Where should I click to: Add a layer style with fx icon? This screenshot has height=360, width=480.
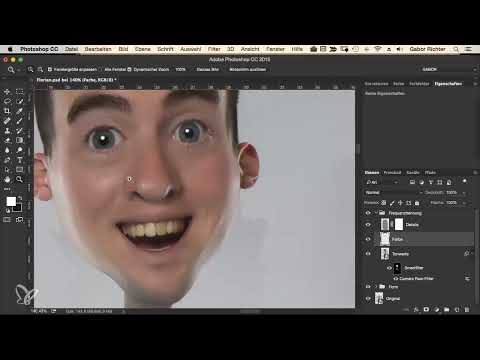click(x=416, y=310)
